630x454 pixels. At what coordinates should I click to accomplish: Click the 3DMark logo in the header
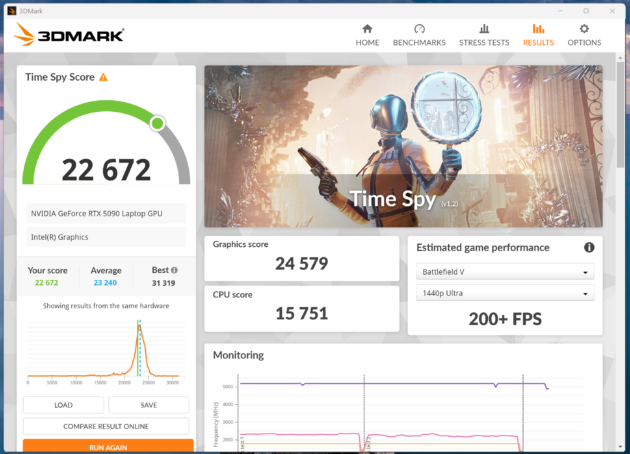point(69,35)
